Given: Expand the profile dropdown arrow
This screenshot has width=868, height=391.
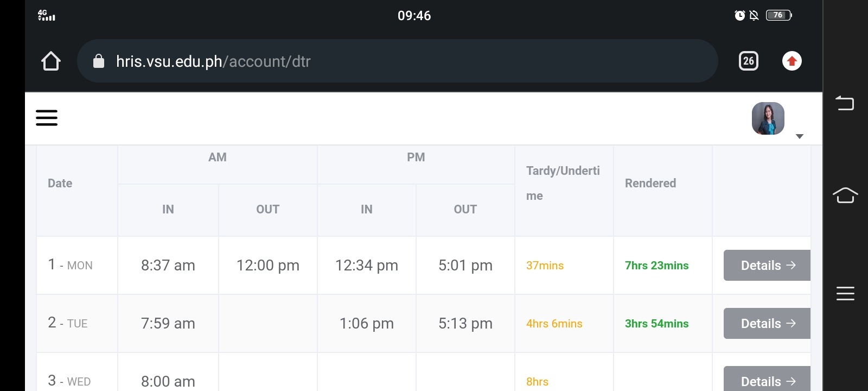Looking at the screenshot, I should [799, 136].
